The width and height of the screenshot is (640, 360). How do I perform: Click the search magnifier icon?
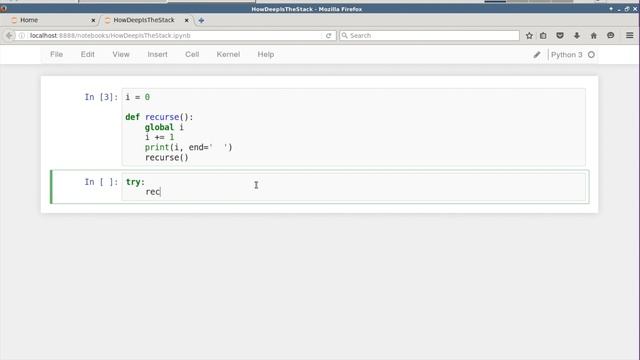344,36
